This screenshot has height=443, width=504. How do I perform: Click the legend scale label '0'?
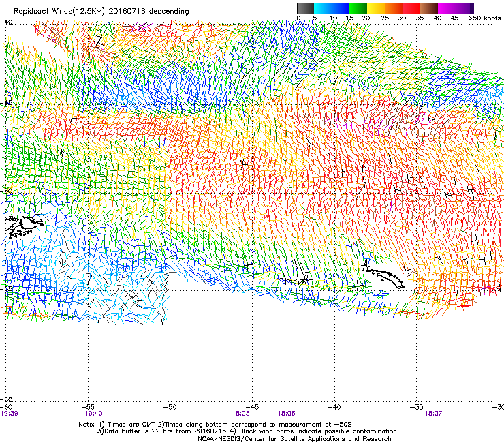(x=298, y=18)
